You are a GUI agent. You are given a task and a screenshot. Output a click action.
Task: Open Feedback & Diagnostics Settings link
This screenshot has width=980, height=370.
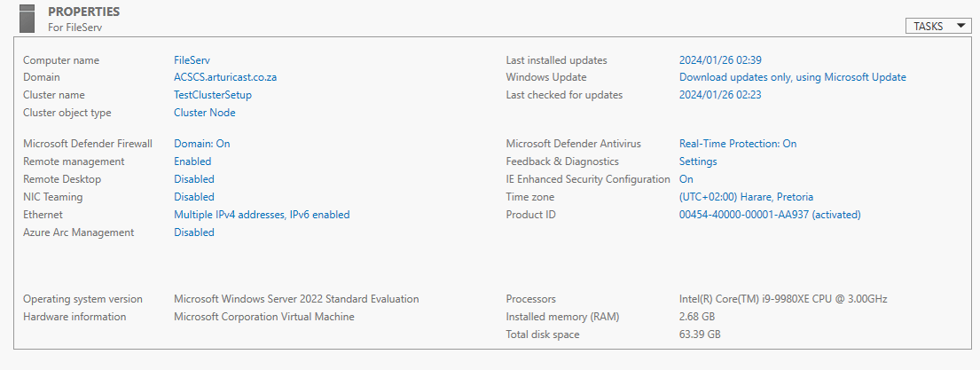[x=698, y=161]
